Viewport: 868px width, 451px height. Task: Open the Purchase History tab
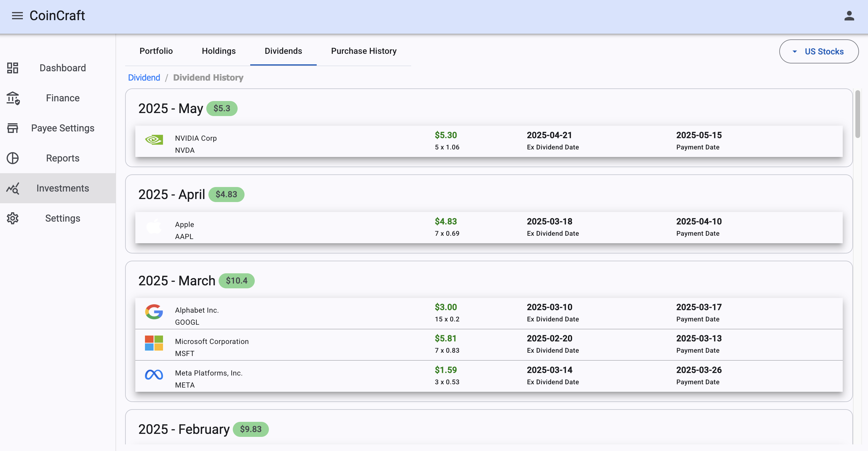[x=364, y=51]
